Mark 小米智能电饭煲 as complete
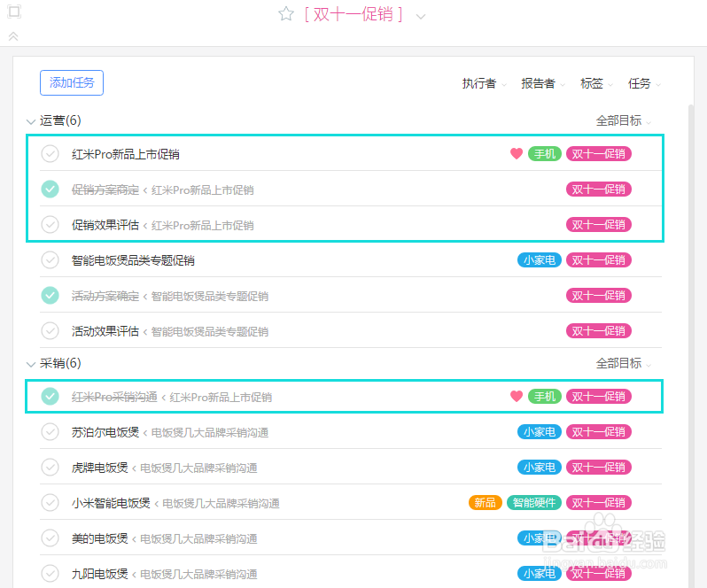The width and height of the screenshot is (707, 588). tap(50, 502)
